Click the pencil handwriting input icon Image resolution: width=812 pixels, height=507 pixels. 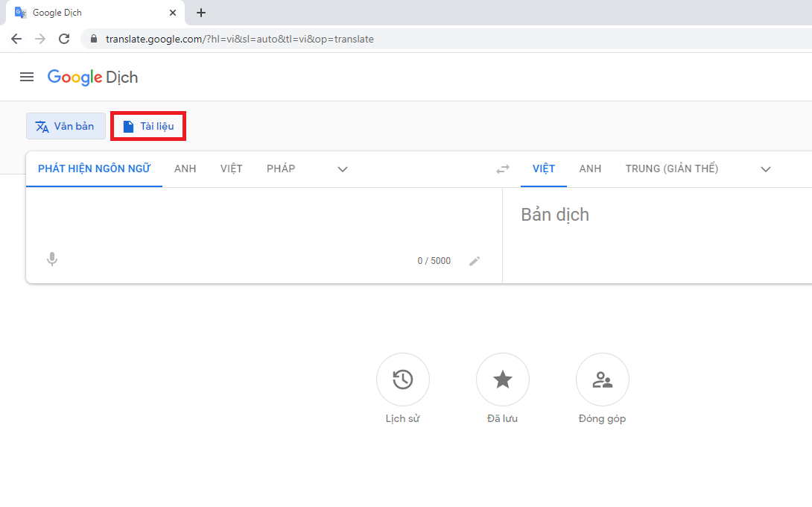pyautogui.click(x=475, y=261)
